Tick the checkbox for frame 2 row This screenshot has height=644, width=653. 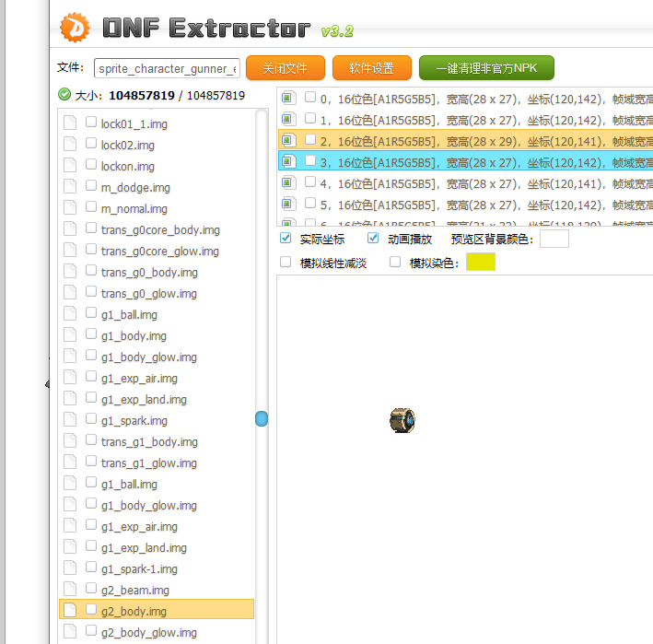click(310, 140)
